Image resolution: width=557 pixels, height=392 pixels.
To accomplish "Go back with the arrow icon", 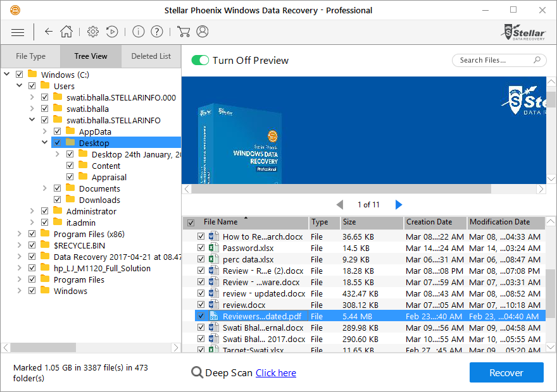I will [49, 32].
